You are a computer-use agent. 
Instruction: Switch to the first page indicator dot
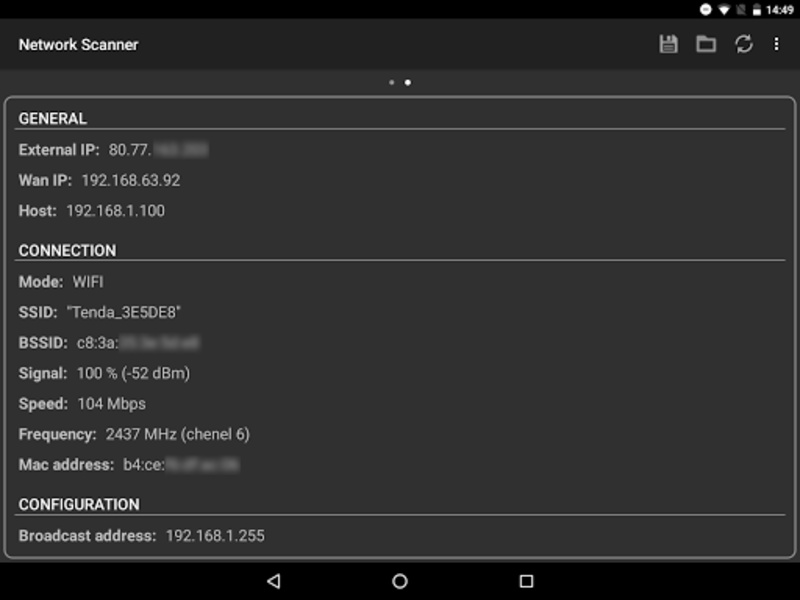click(391, 82)
